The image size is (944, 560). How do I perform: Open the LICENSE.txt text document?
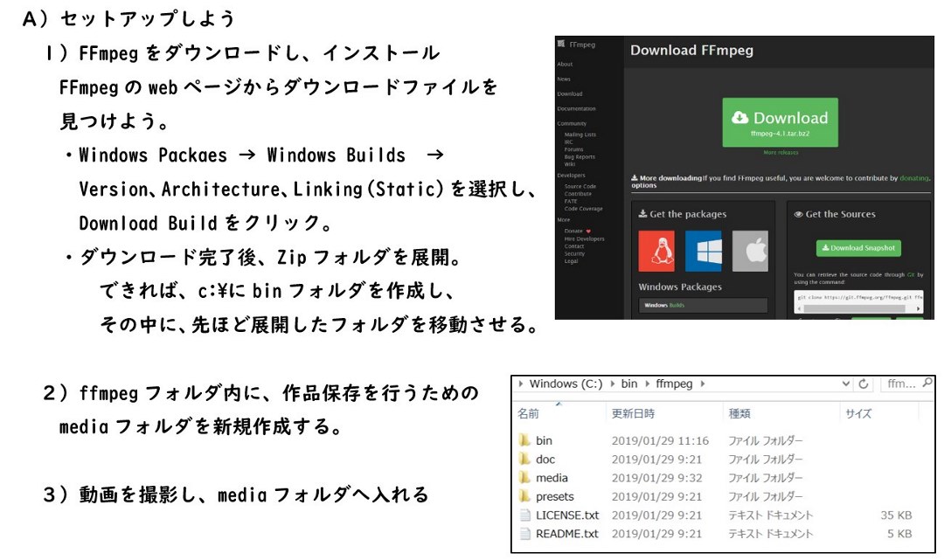point(566,515)
